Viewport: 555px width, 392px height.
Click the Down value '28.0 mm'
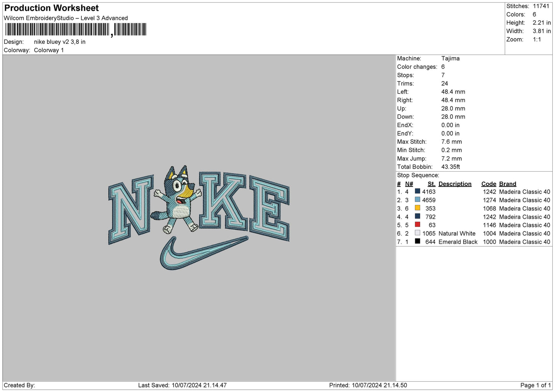click(453, 117)
